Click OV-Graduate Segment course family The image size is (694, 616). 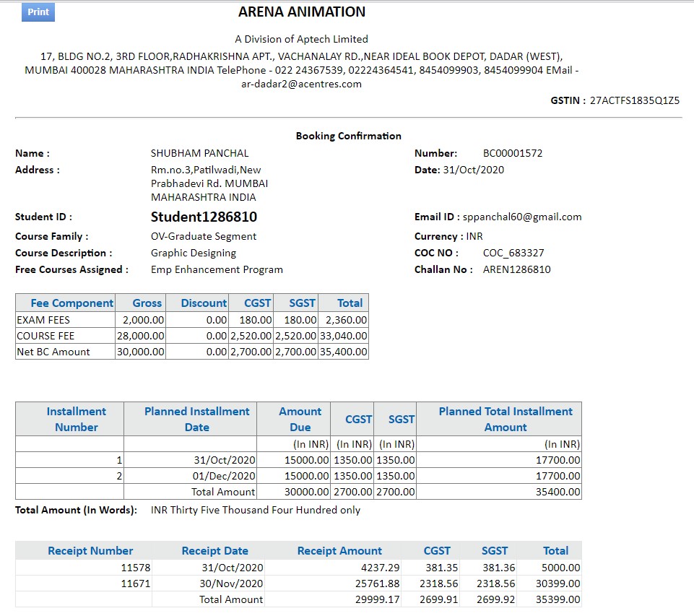point(204,236)
